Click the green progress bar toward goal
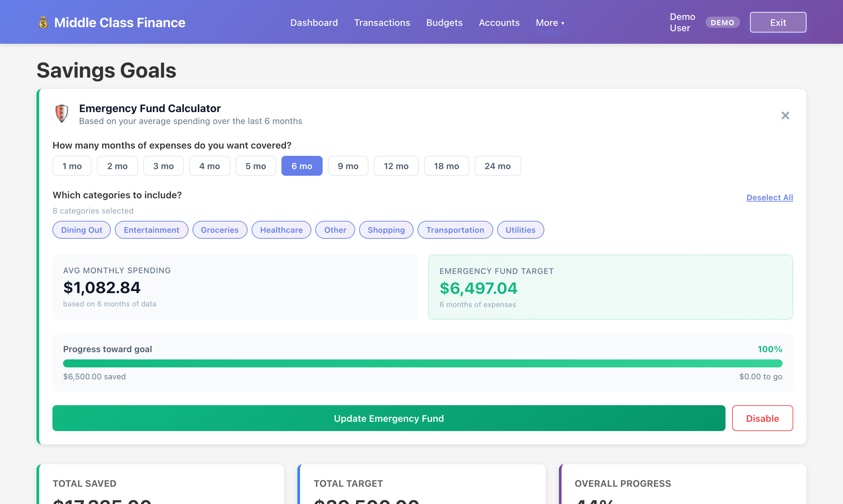The image size is (843, 504). [422, 363]
